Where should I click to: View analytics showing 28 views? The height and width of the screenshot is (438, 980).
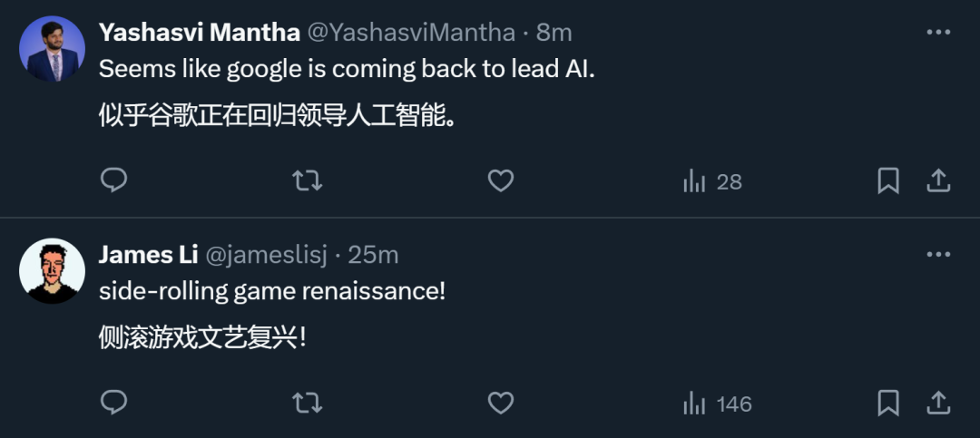712,182
